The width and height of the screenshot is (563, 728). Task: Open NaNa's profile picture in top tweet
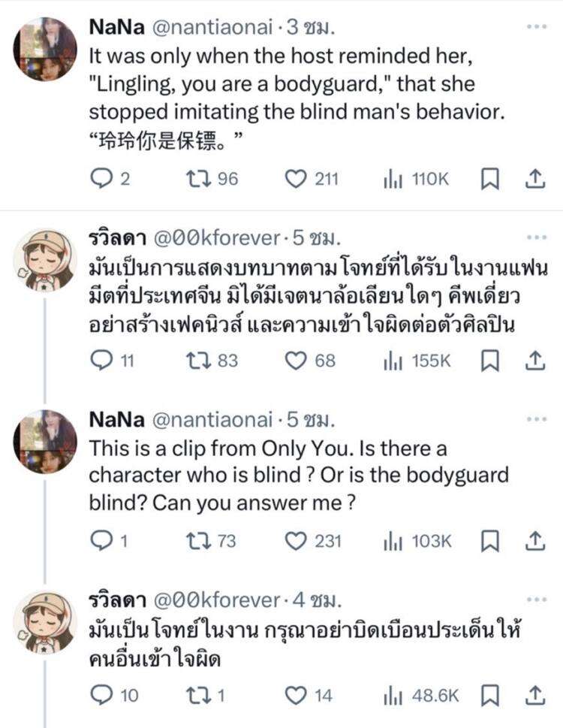click(45, 48)
